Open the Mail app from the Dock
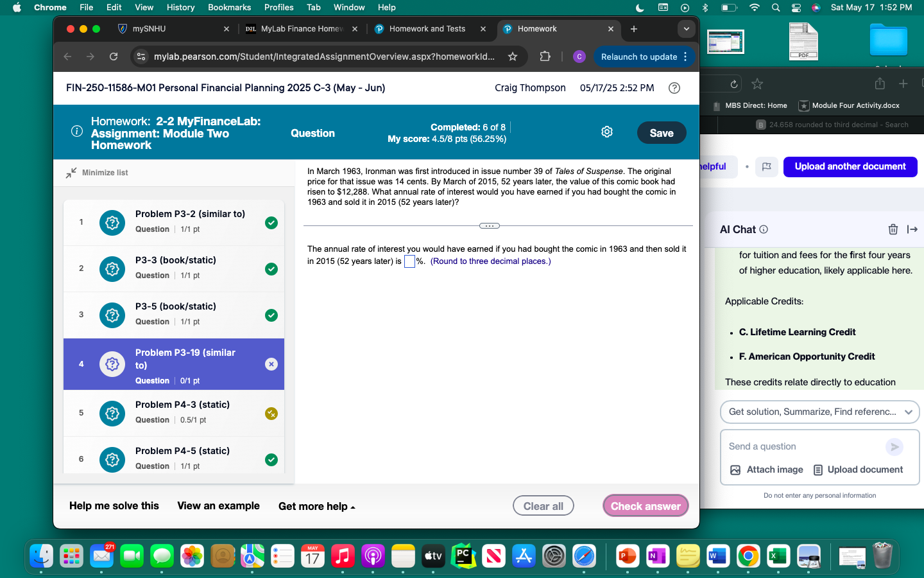 coord(102,556)
